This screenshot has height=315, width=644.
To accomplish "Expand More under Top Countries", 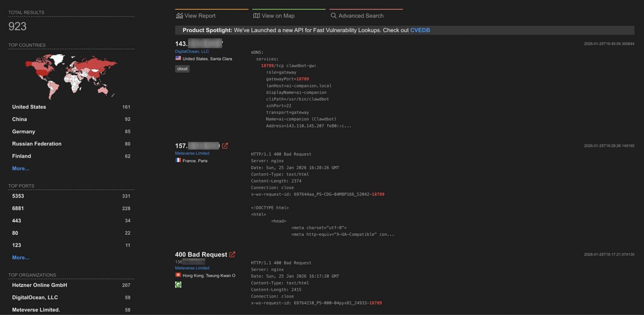I will (x=21, y=169).
